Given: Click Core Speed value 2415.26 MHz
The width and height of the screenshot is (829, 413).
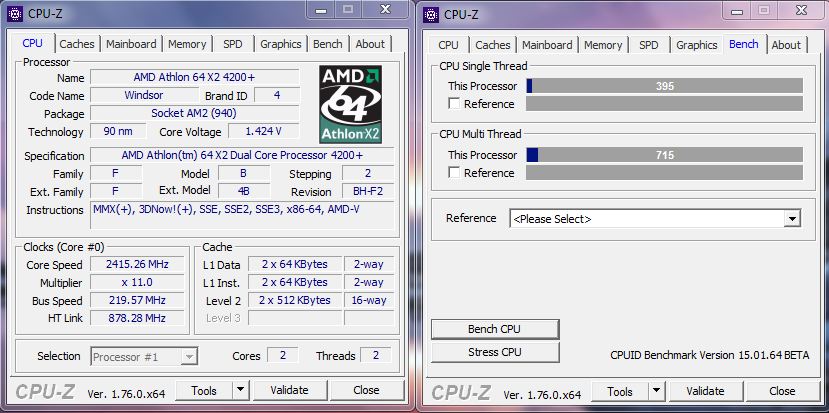Looking at the screenshot, I should [x=137, y=264].
